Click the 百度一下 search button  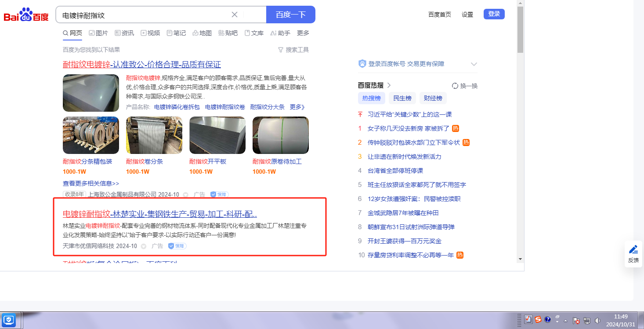pyautogui.click(x=291, y=15)
